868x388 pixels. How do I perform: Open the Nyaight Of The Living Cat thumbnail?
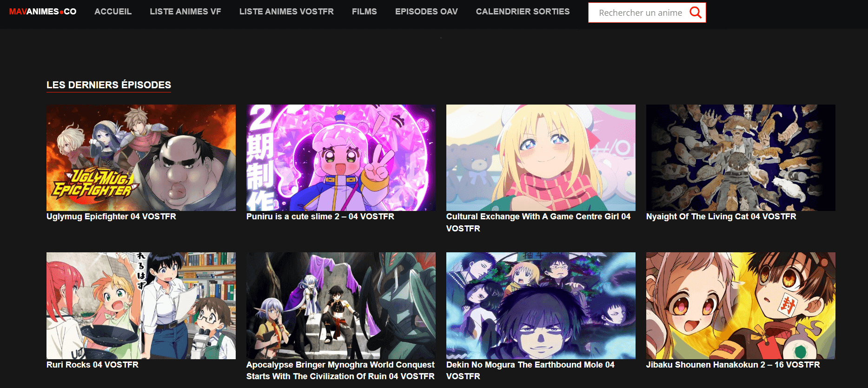[741, 158]
